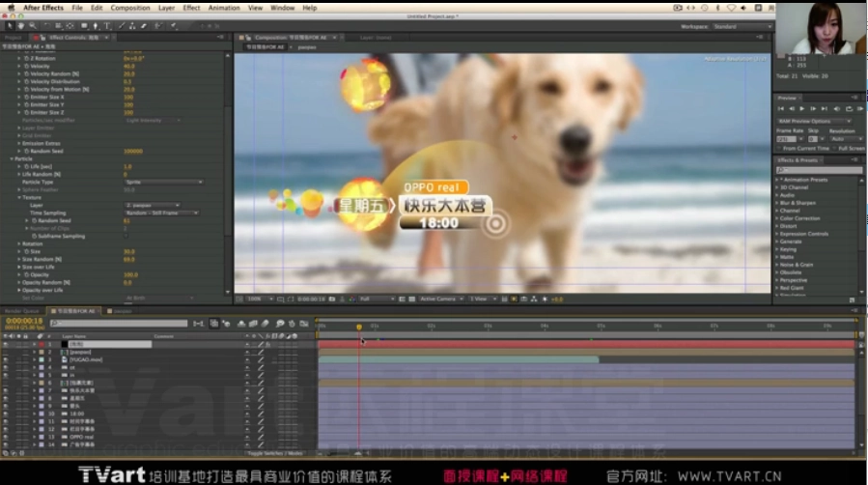Toggle Subframe Sampling checkbox
The image size is (868, 485).
126,236
